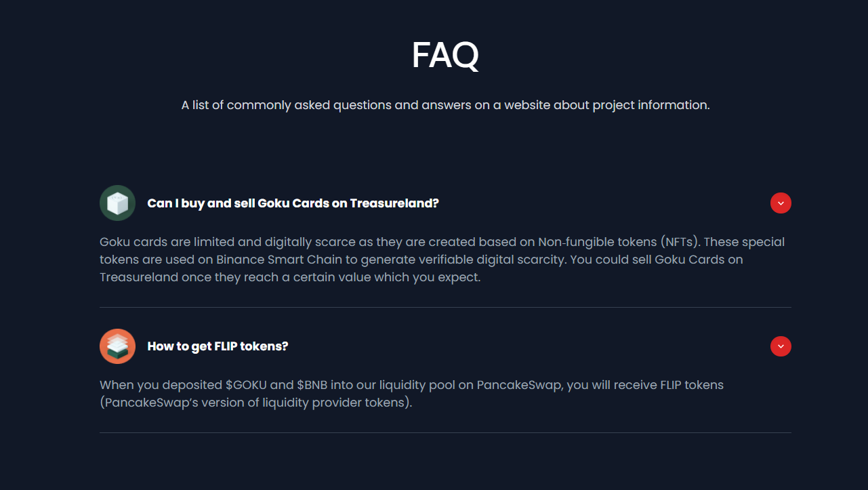This screenshot has width=868, height=490.
Task: Click the orange stacked-layers icon beside FLIP question
Action: 117,346
